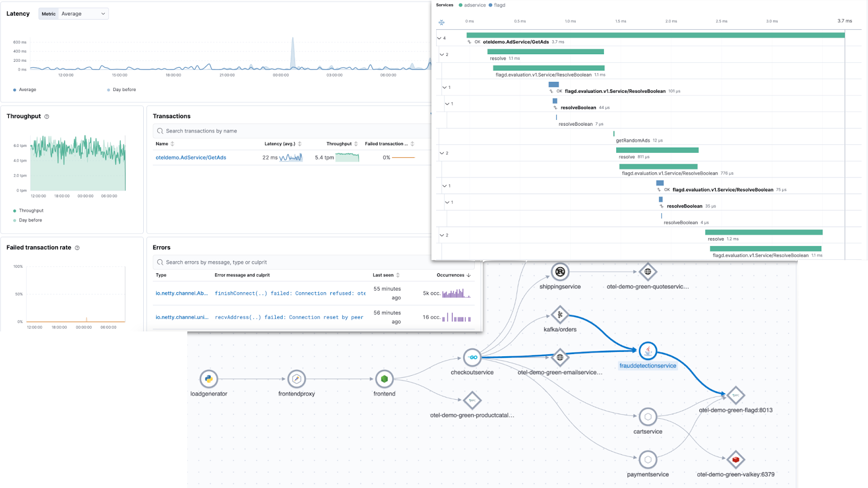
Task: Select the checkoutservice Go node icon
Action: pos(472,357)
